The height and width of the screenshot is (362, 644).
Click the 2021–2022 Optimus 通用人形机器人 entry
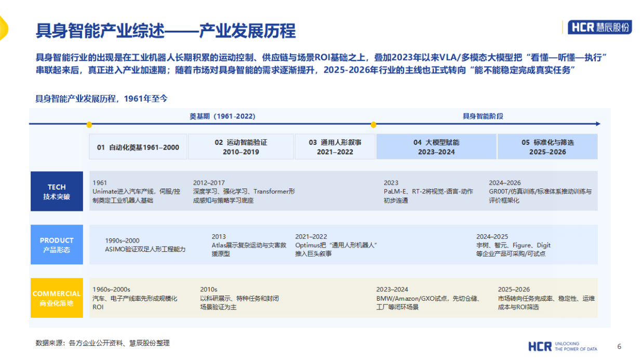(x=336, y=245)
